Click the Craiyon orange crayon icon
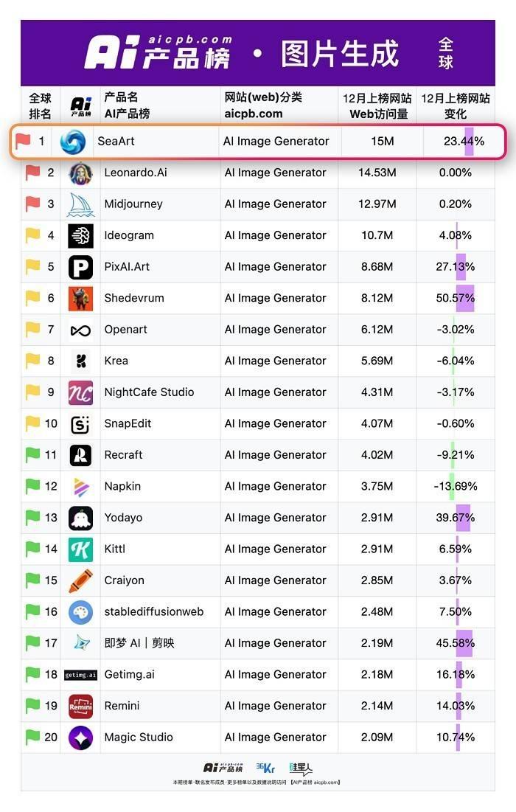This screenshot has width=516, height=812. click(x=81, y=581)
